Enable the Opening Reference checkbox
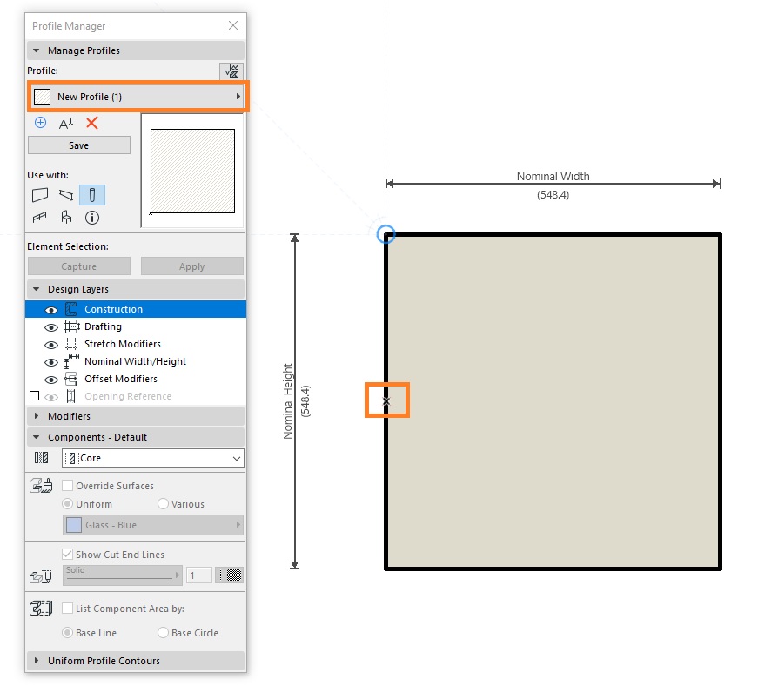The width and height of the screenshot is (758, 700). [x=34, y=396]
